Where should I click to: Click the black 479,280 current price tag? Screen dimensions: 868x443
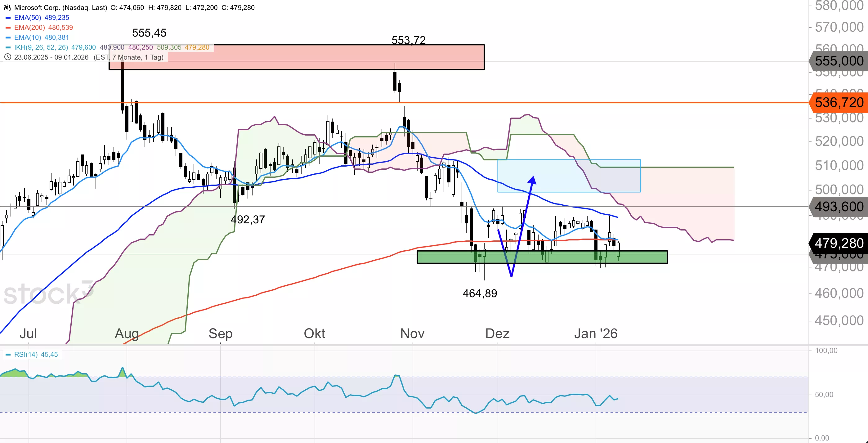839,243
